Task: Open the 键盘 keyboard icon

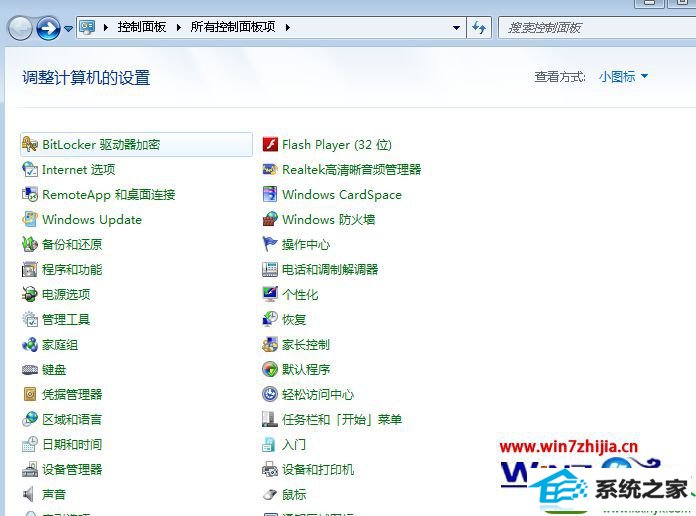Action: click(30, 369)
